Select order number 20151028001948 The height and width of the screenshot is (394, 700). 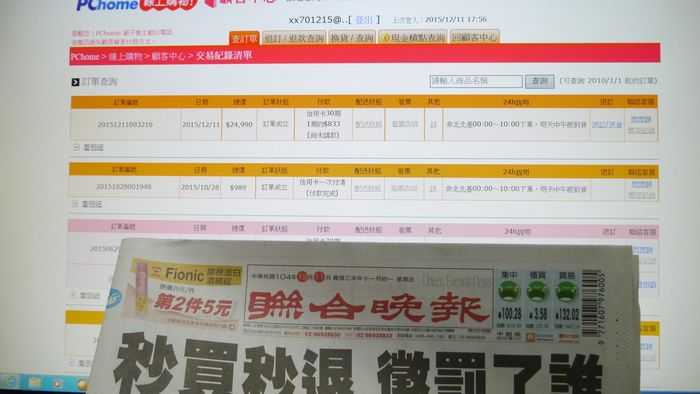124,187
